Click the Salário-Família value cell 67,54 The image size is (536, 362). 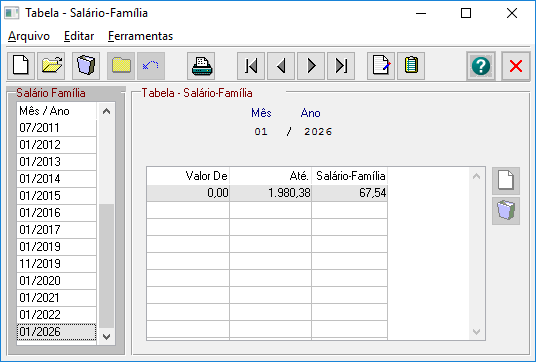coord(349,193)
